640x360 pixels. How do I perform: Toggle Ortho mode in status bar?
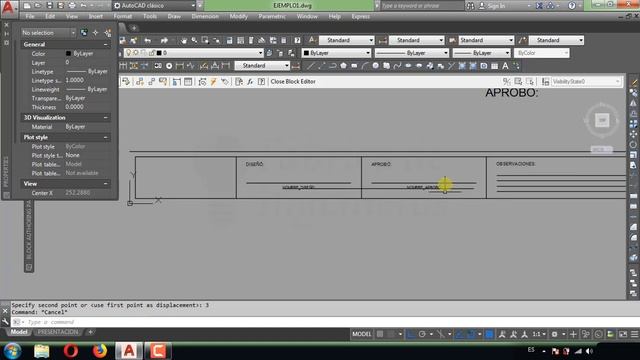[x=411, y=334]
